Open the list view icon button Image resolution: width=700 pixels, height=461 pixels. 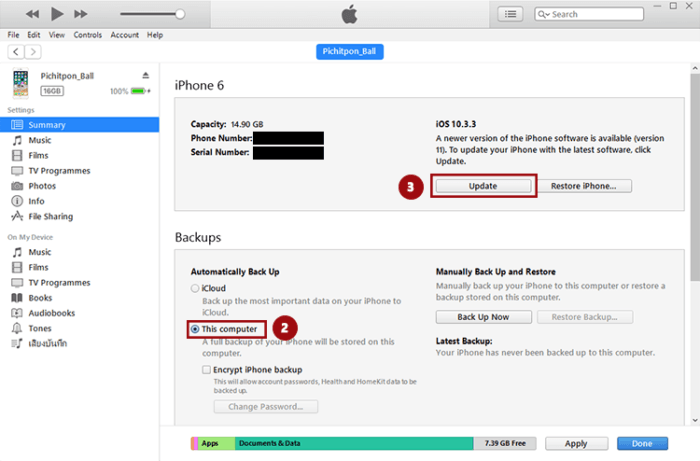pyautogui.click(x=510, y=14)
